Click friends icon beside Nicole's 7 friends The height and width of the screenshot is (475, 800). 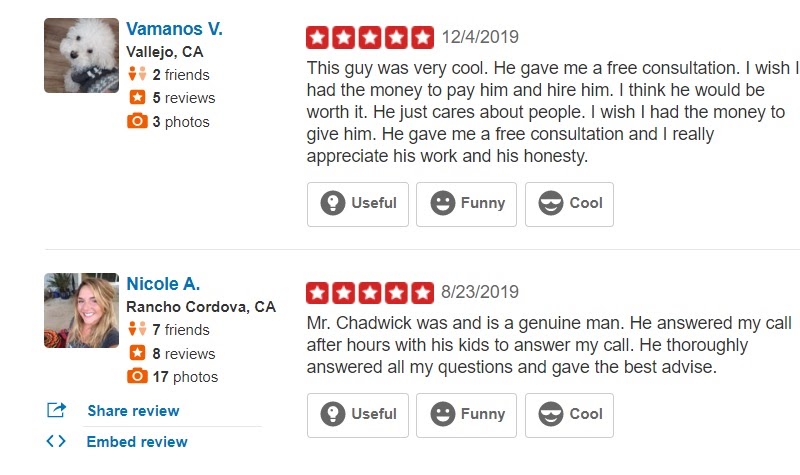[x=137, y=330]
